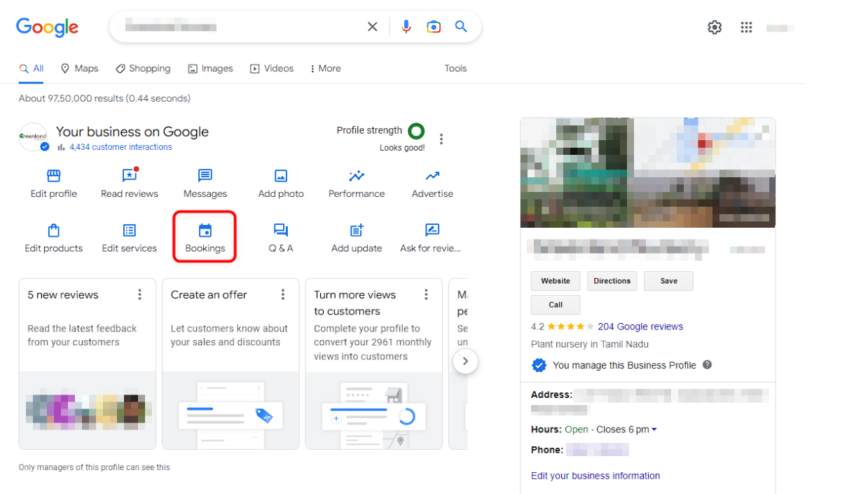Viewport: 868px width, 494px height.
Task: Open Edit products shopping bag
Action: 53,231
